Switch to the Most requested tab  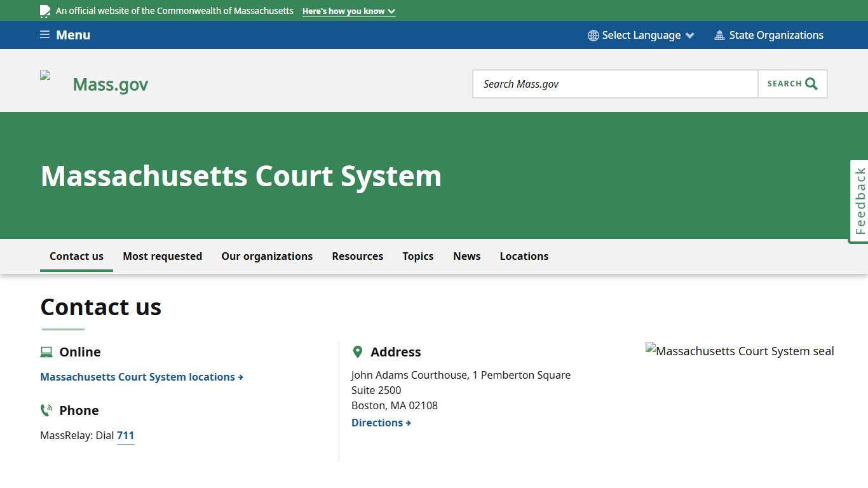(162, 256)
